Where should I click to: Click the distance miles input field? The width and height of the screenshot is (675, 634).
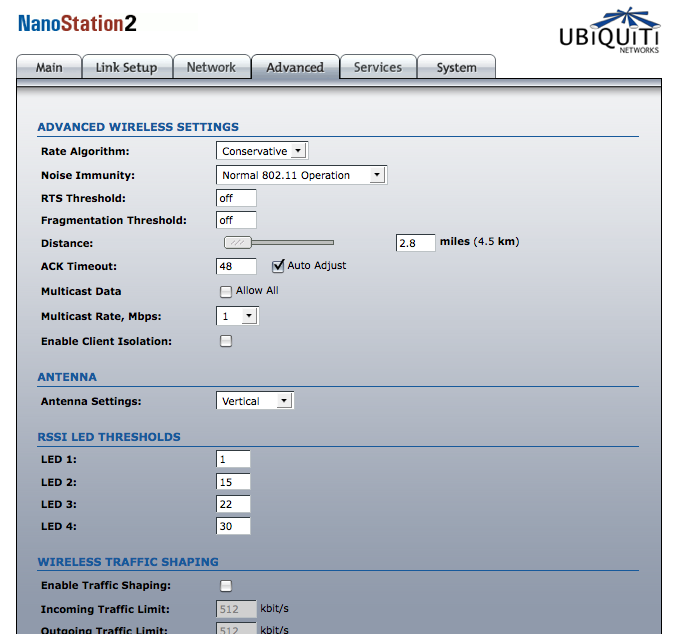(415, 243)
